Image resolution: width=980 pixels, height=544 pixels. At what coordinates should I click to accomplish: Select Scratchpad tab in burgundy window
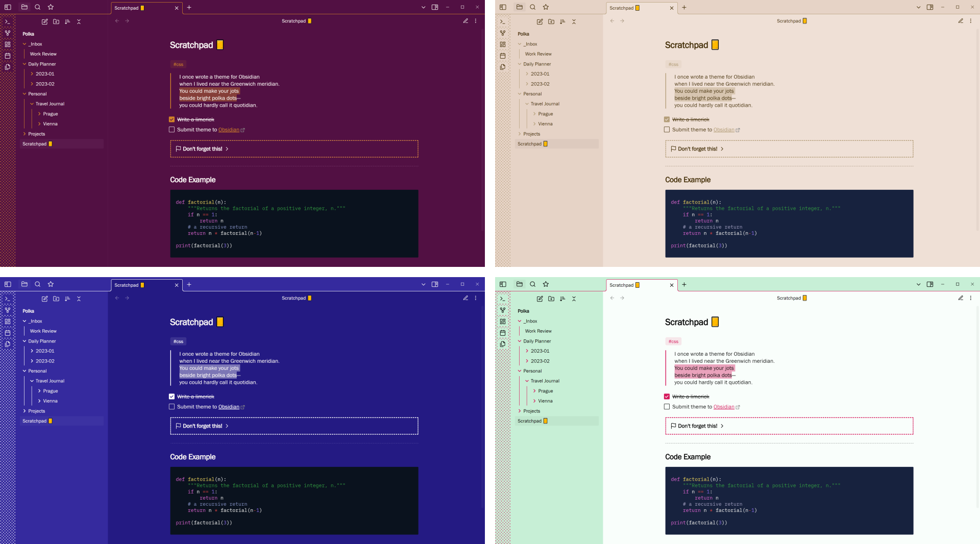pyautogui.click(x=146, y=8)
